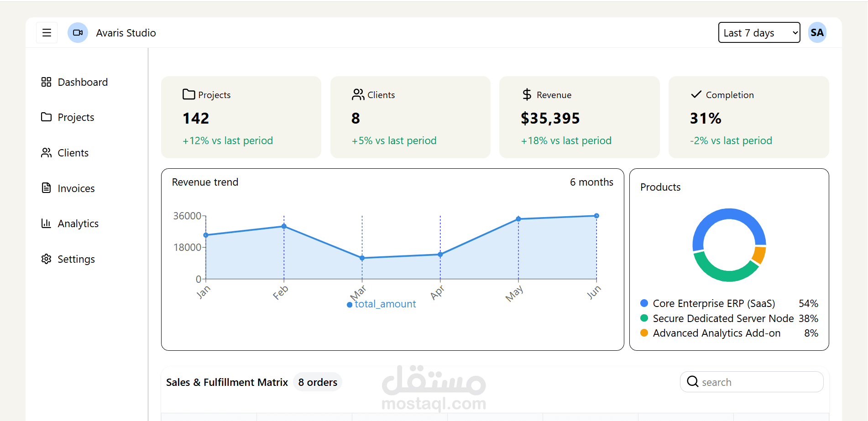Click the 31% completion value
The width and height of the screenshot is (868, 421).
pyautogui.click(x=706, y=119)
